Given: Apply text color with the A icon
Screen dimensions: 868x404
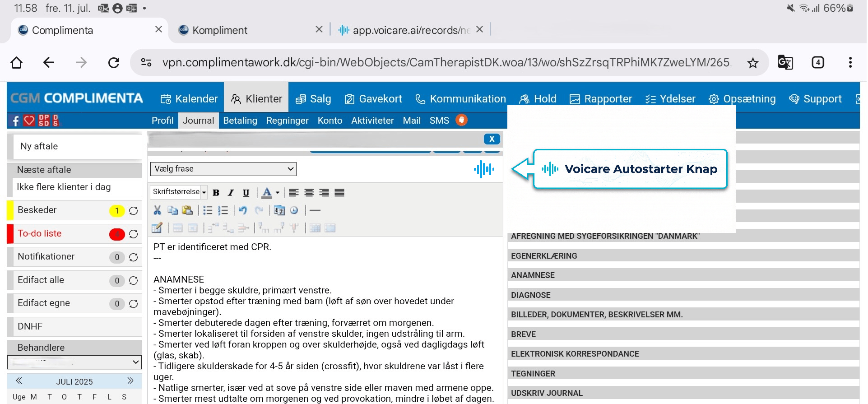Looking at the screenshot, I should 267,193.
